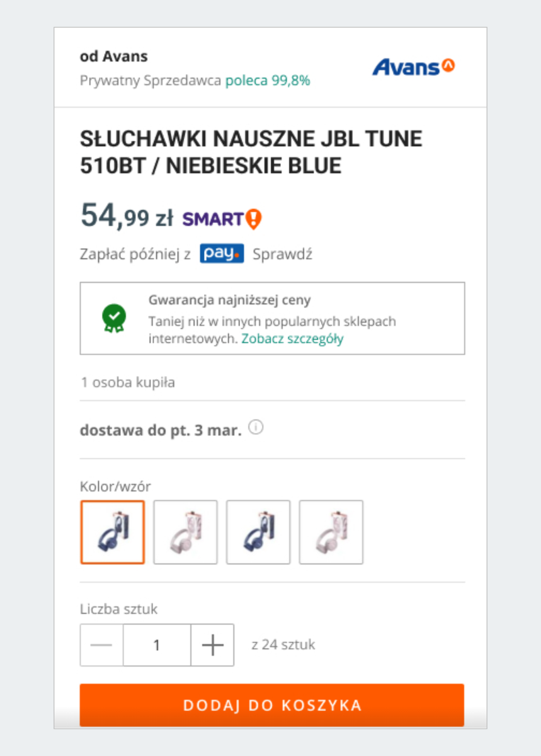The image size is (541, 756).
Task: Click Sprawdź next to PayPo
Action: (282, 253)
